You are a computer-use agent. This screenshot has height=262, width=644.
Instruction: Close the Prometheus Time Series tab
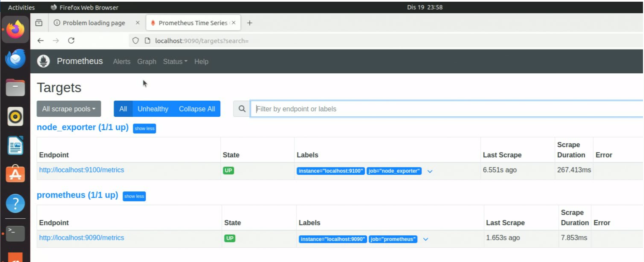point(234,23)
